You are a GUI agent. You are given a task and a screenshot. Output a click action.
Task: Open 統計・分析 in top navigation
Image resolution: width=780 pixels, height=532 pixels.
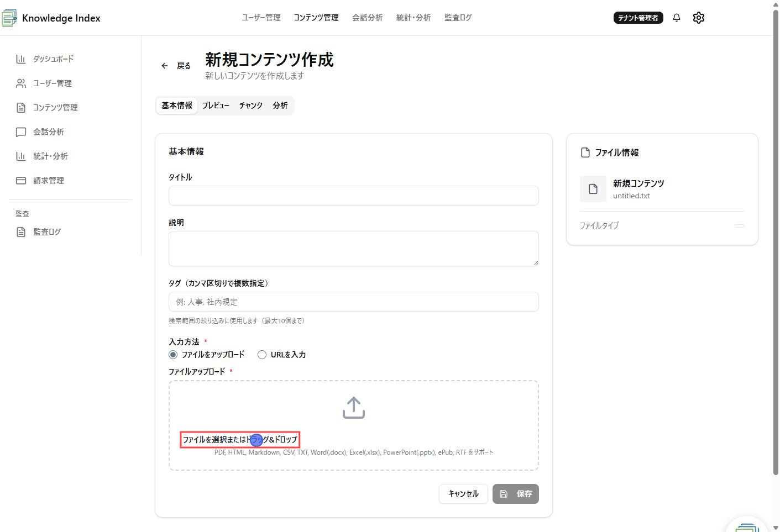tap(413, 18)
